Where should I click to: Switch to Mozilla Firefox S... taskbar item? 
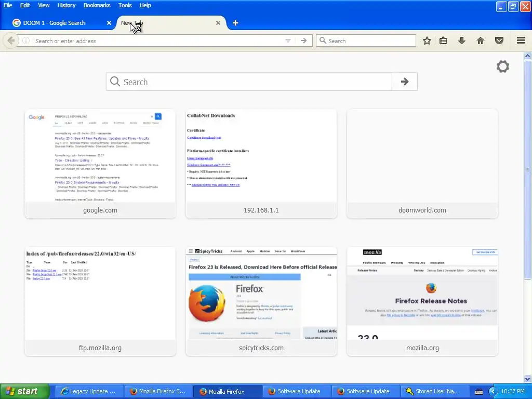point(158,391)
